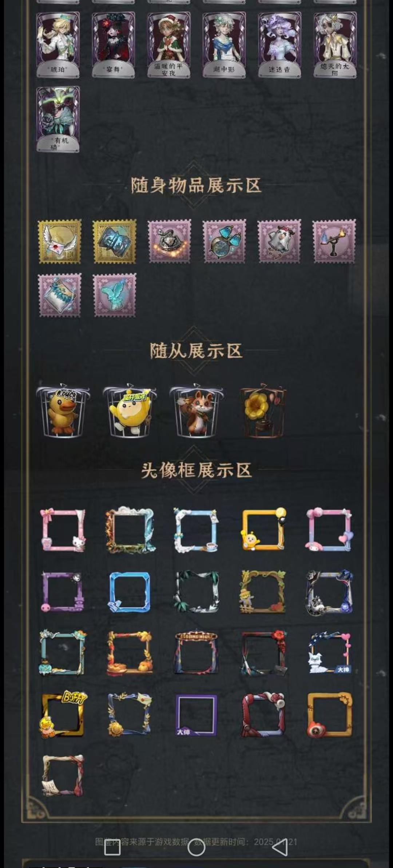View the 迷迭香 costume card
This screenshot has height=868, width=393.
(279, 45)
